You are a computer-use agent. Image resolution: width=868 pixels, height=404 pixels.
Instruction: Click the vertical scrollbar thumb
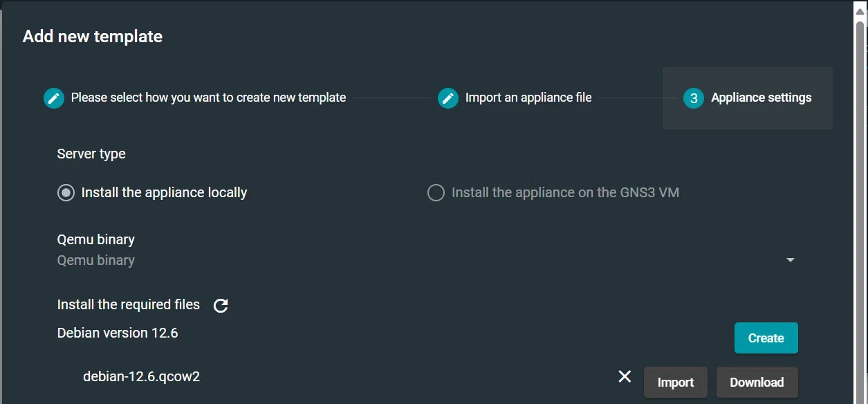(x=860, y=208)
